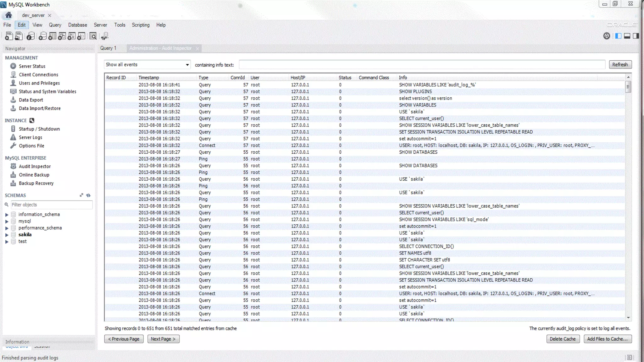This screenshot has height=362, width=644.
Task: Toggle the left sidebar panel visibility
Action: 618,36
